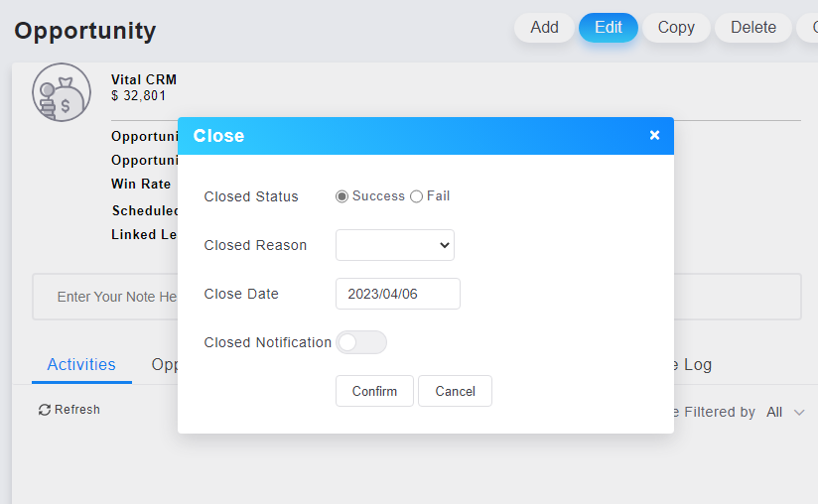Select the Success radio button
818x504 pixels.
coord(342,196)
